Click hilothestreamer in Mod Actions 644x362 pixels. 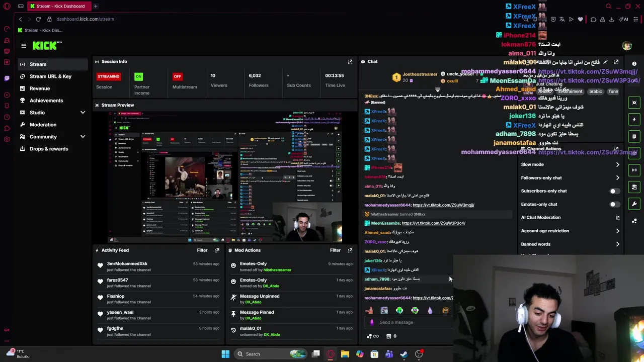pos(277,270)
